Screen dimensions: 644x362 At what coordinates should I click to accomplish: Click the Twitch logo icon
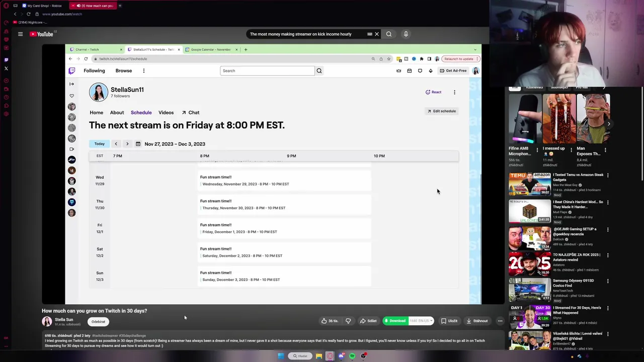pyautogui.click(x=72, y=71)
